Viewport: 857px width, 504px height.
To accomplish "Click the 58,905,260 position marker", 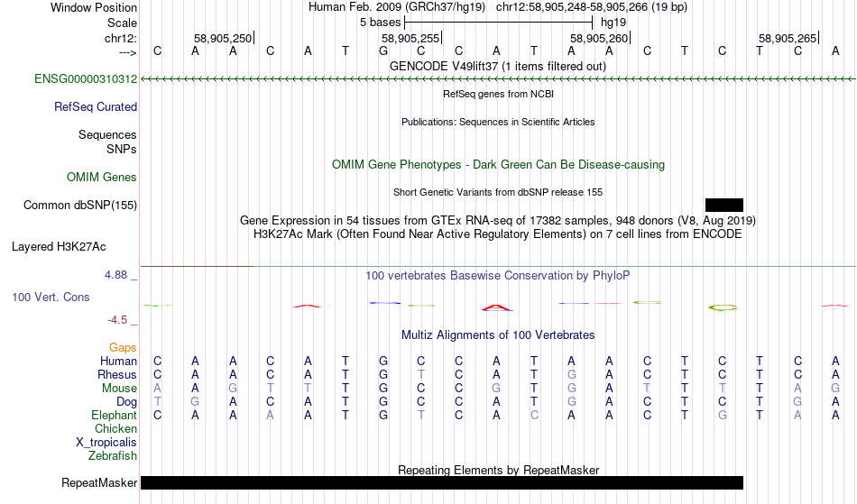I will point(599,38).
